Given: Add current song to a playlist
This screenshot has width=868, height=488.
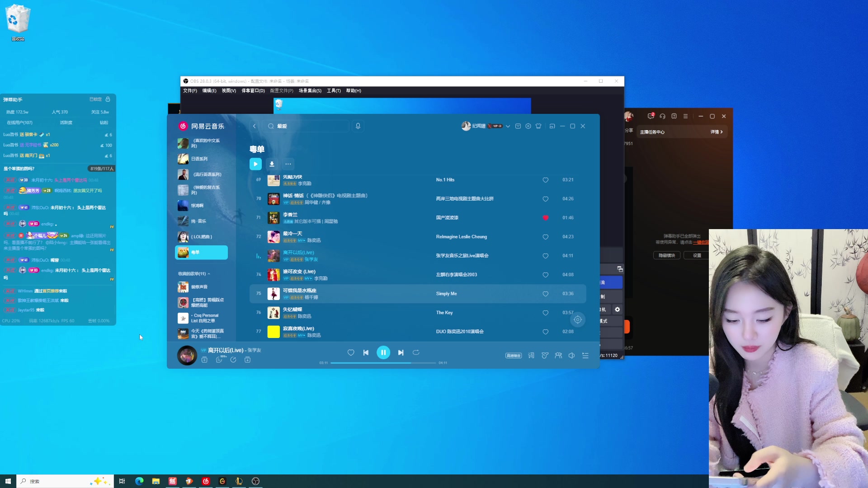Looking at the screenshot, I should (x=204, y=360).
